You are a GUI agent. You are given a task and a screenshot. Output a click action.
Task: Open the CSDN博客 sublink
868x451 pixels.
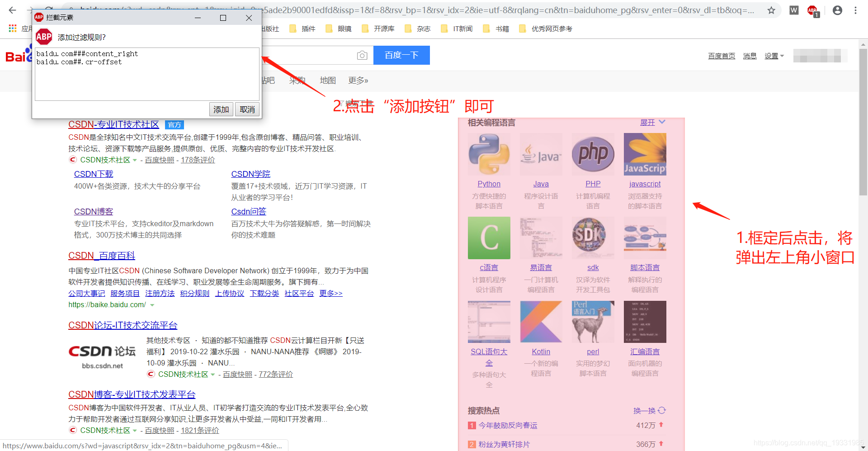coord(94,211)
